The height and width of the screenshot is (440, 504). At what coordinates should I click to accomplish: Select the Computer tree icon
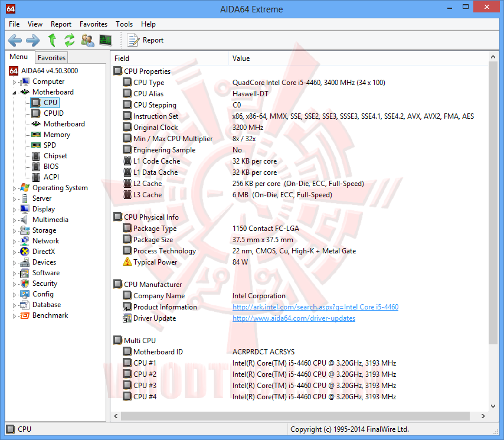click(x=25, y=82)
